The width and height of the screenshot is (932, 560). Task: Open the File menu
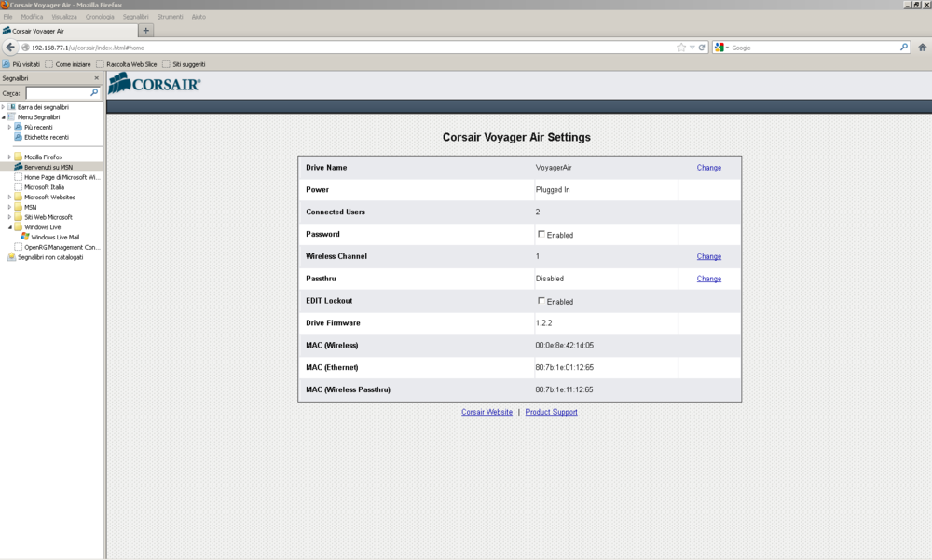[x=7, y=17]
